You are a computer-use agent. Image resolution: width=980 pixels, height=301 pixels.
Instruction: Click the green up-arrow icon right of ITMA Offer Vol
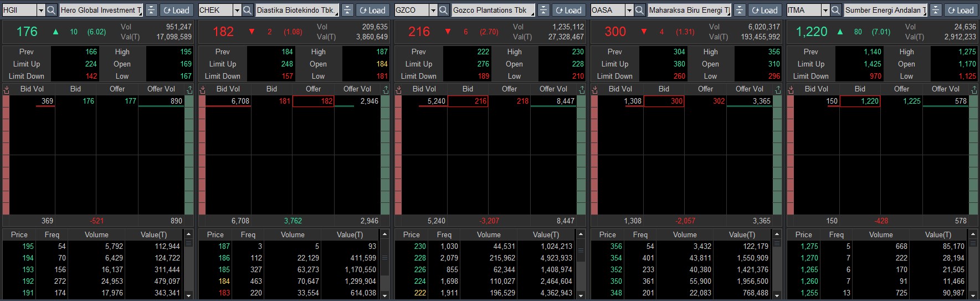tap(974, 89)
